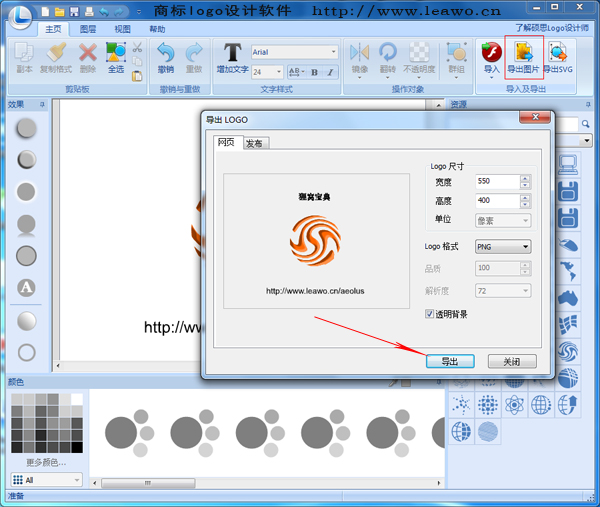This screenshot has height=507, width=600.
Task: Open the font size 24 dropdown
Action: (x=279, y=72)
